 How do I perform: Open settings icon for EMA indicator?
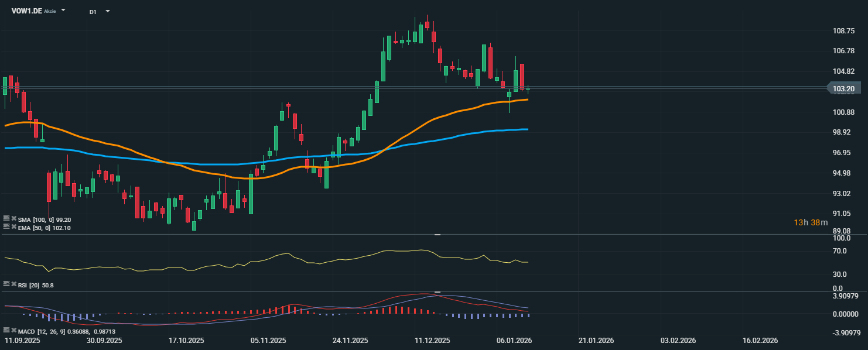click(6, 226)
